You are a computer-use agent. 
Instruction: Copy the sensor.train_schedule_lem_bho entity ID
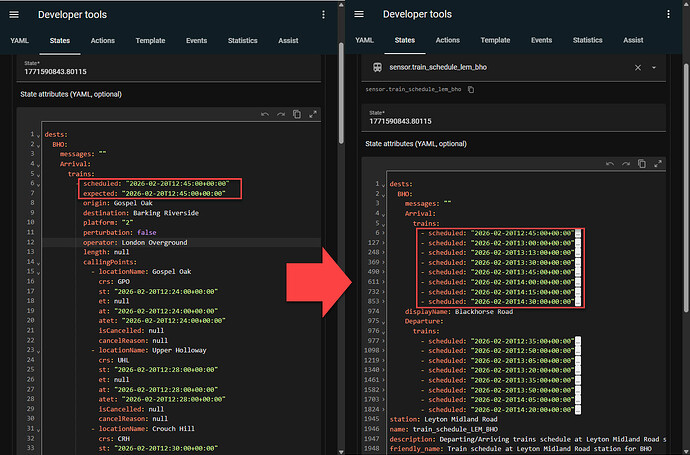tap(471, 90)
